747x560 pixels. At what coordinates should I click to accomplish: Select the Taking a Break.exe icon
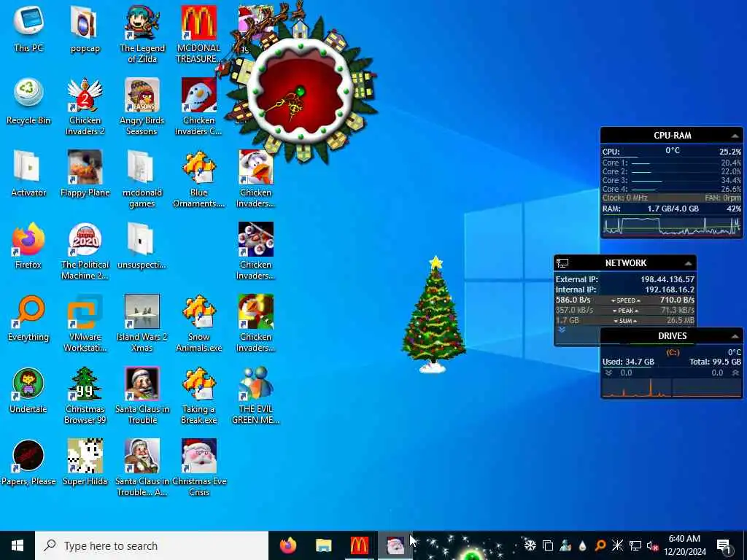tap(198, 395)
